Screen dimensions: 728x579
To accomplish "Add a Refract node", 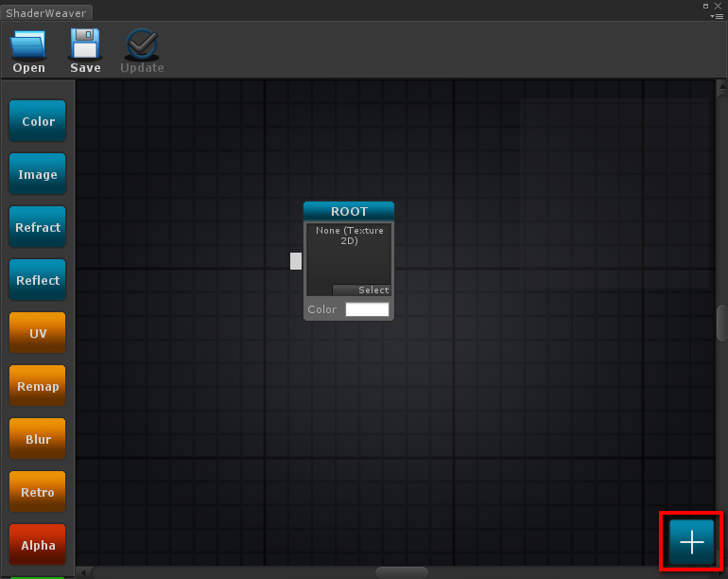I will (x=38, y=227).
